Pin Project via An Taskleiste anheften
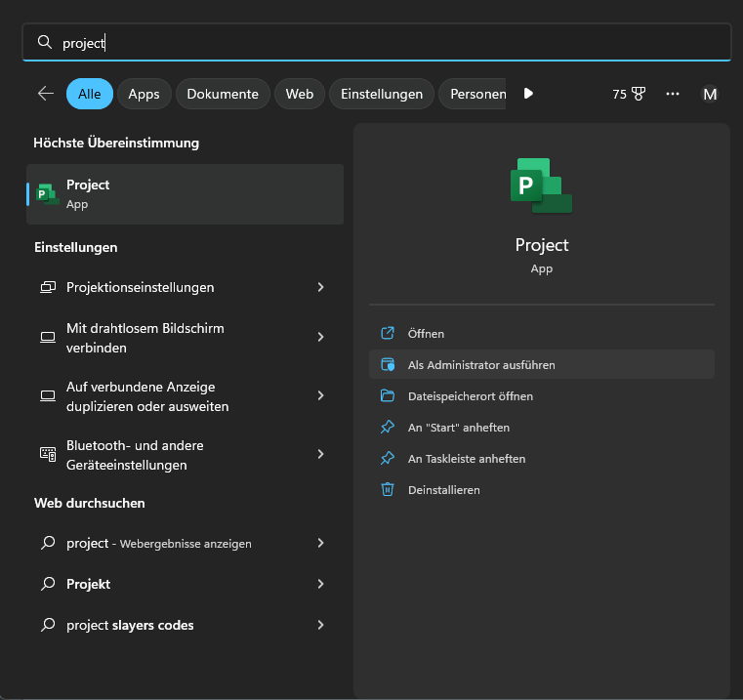The width and height of the screenshot is (743, 700). (x=467, y=458)
